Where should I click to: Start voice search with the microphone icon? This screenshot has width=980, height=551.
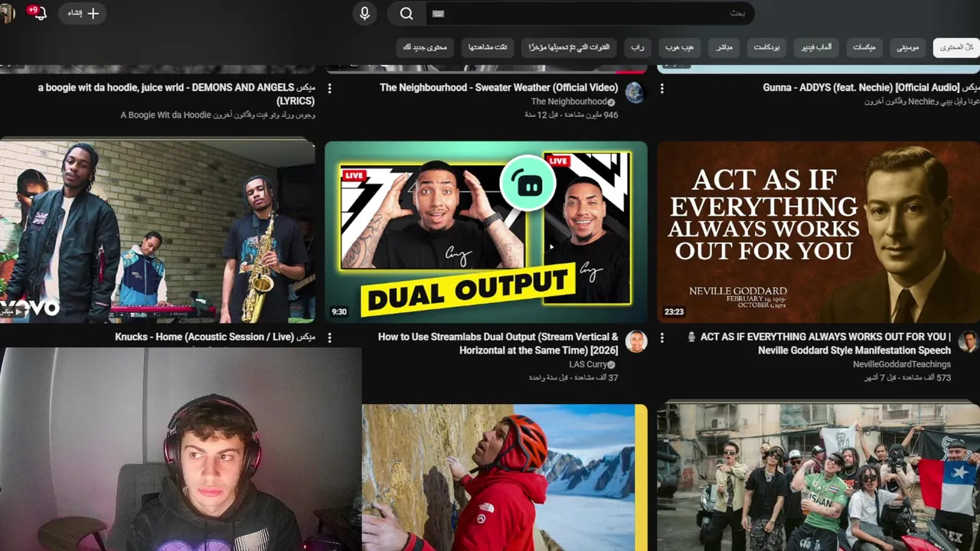[x=364, y=13]
